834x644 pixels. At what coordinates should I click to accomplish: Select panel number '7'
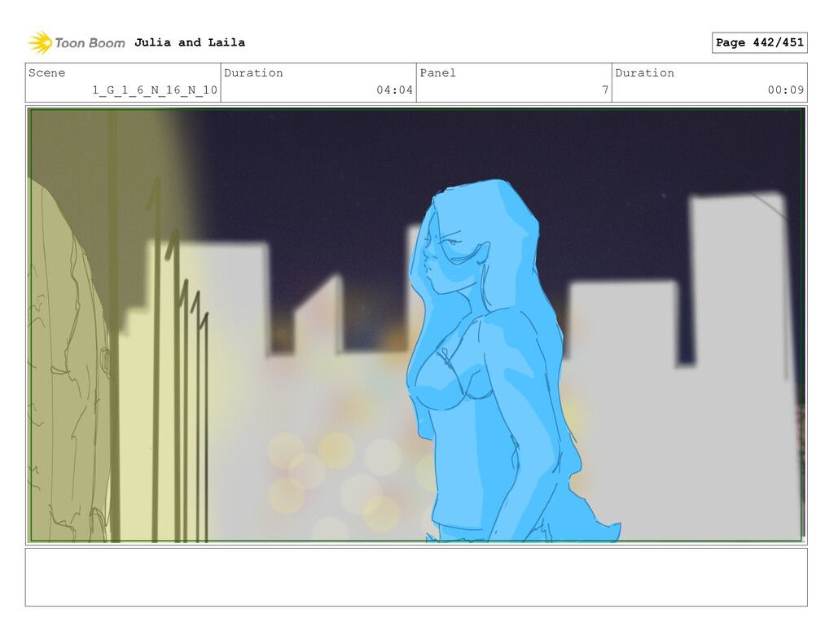pyautogui.click(x=605, y=90)
